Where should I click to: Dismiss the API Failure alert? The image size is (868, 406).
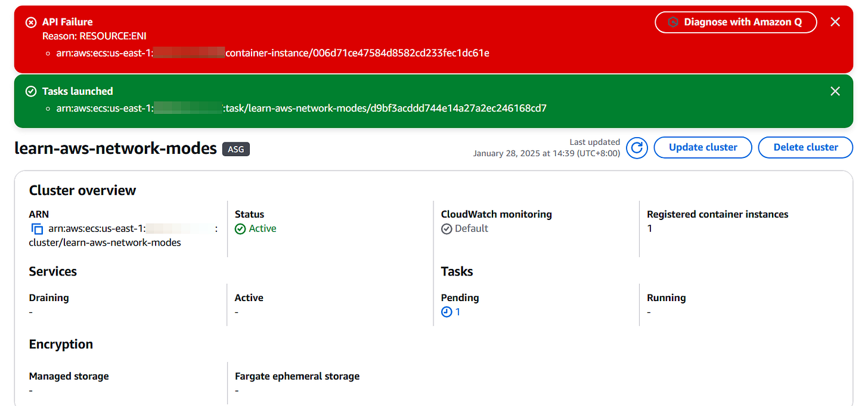pos(835,22)
